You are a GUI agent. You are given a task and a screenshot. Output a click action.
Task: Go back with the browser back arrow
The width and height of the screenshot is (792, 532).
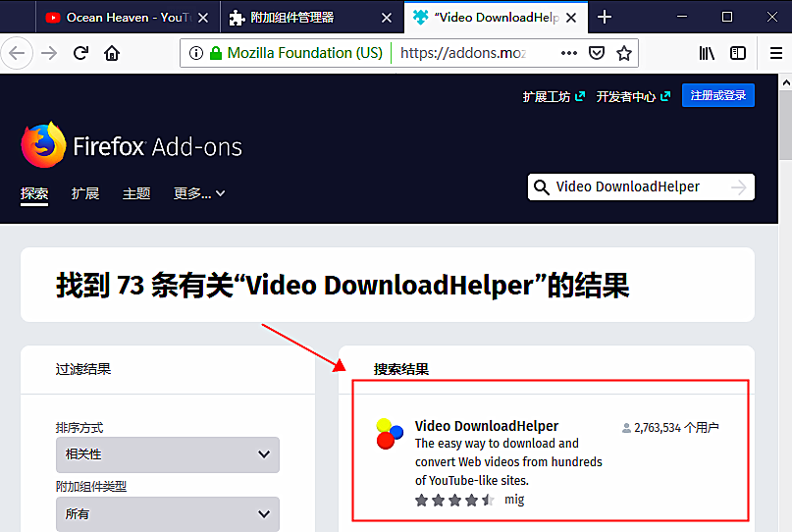point(17,53)
